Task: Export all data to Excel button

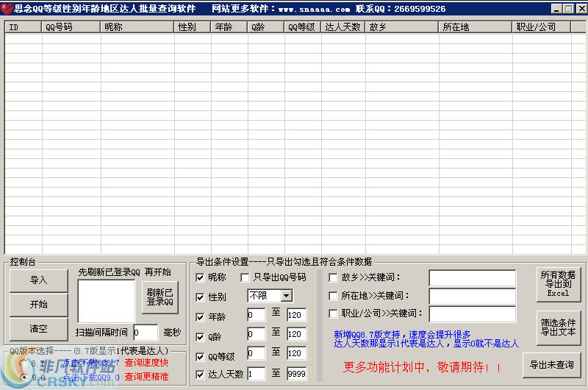Action: [x=558, y=283]
